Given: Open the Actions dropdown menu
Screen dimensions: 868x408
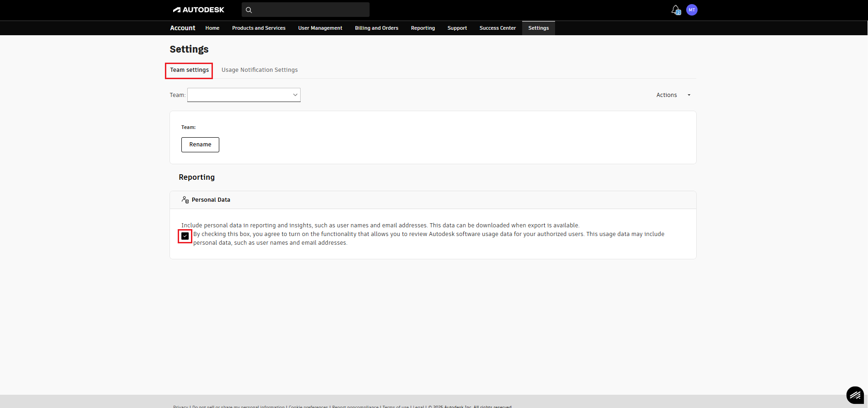Looking at the screenshot, I should point(673,95).
